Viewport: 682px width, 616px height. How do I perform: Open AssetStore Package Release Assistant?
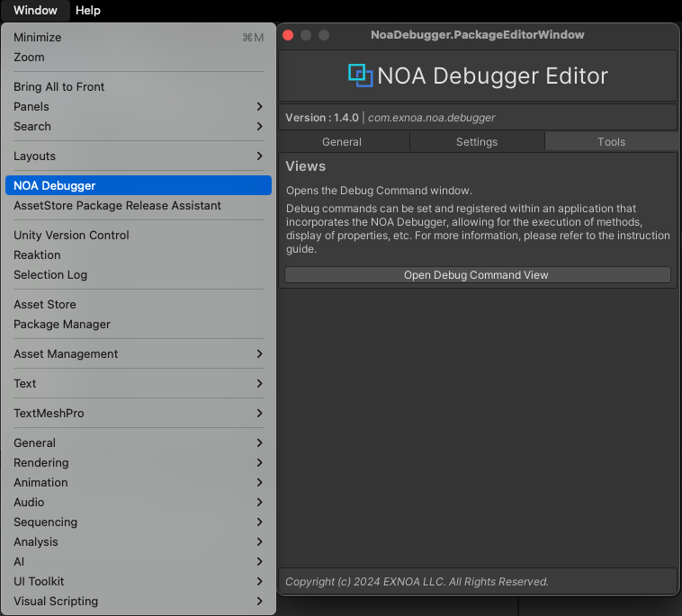tap(139, 206)
